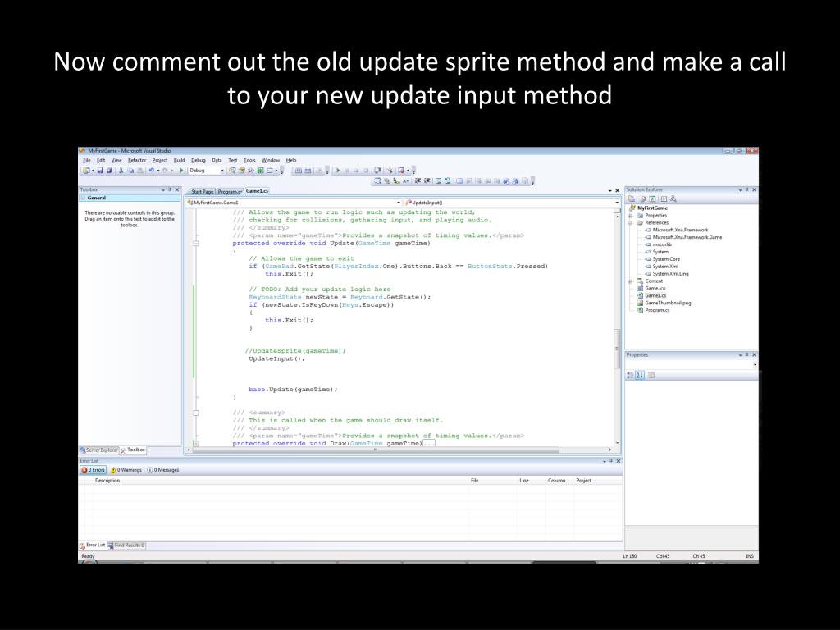Click the Cut scissors icon
This screenshot has height=630, width=840.
tap(121, 171)
